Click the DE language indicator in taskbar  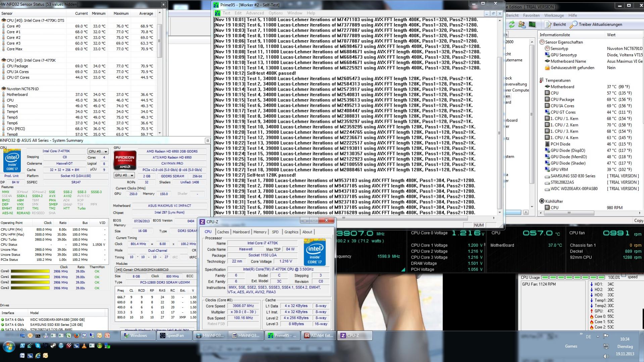[x=588, y=337]
